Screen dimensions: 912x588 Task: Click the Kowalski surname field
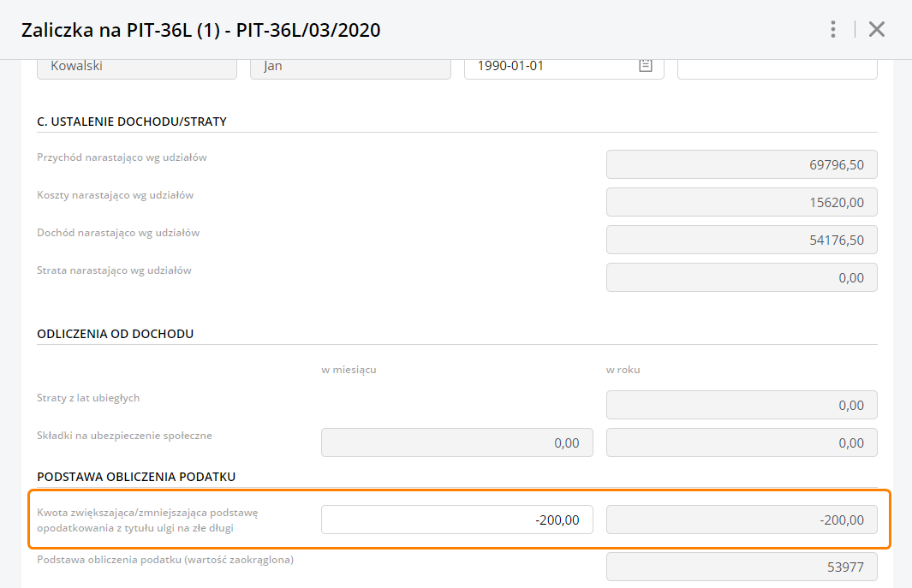[x=137, y=66]
